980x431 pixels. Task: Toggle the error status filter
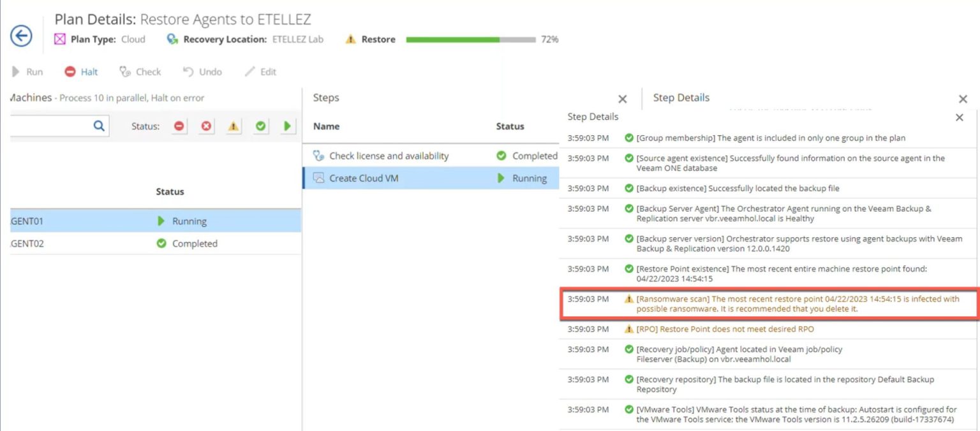pyautogui.click(x=206, y=126)
